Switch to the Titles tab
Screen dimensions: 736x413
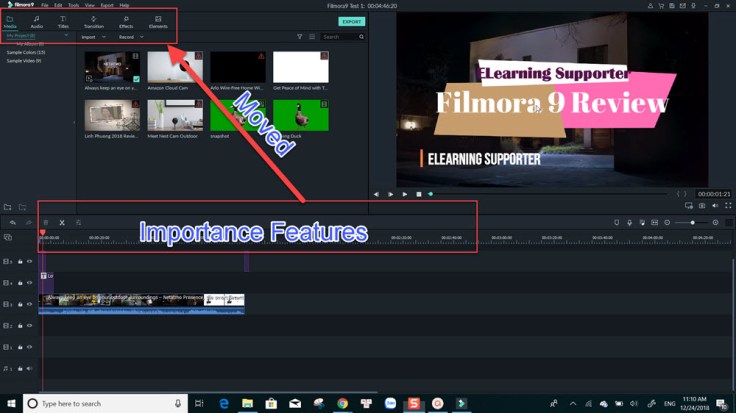coord(63,22)
